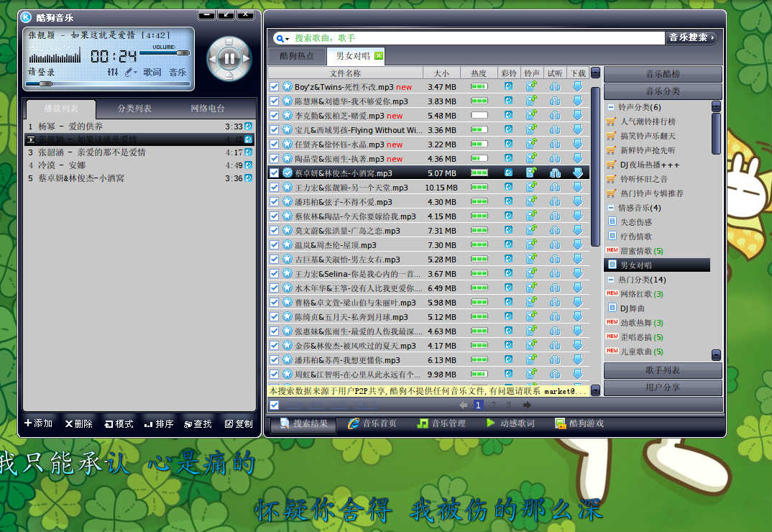Click the 彩铃 icon for 陈绮贞&五月天-私奔到月球
Screen dimensions: 772x532
509,317
